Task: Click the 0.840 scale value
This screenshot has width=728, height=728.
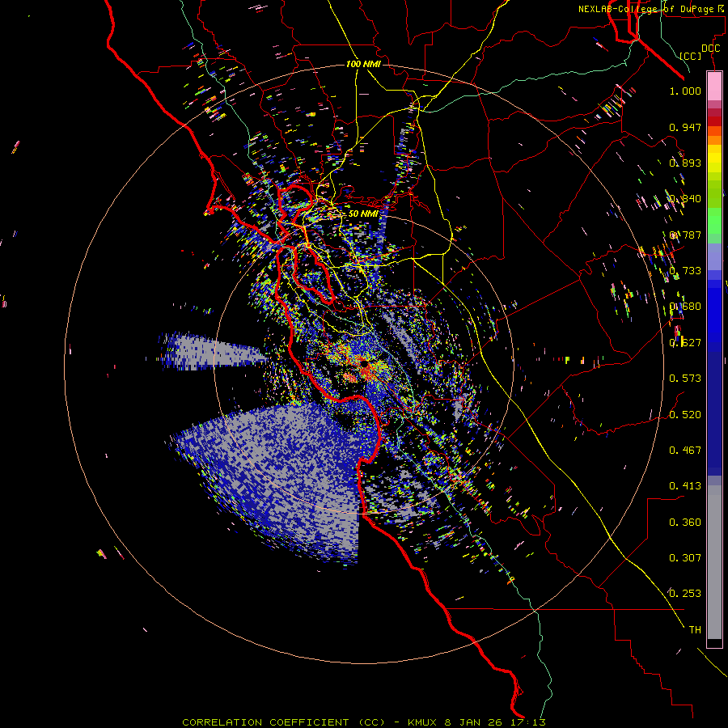Action: [x=685, y=199]
